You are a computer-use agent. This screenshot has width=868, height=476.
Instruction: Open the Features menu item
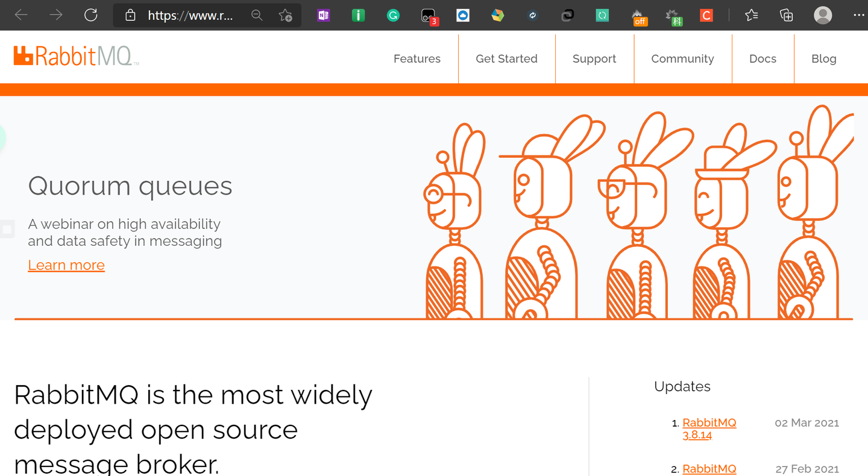pyautogui.click(x=417, y=58)
